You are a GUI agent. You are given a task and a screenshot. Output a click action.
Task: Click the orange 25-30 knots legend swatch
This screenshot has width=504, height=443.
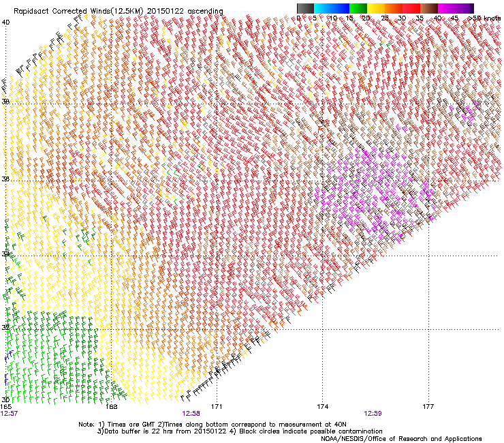394,8
